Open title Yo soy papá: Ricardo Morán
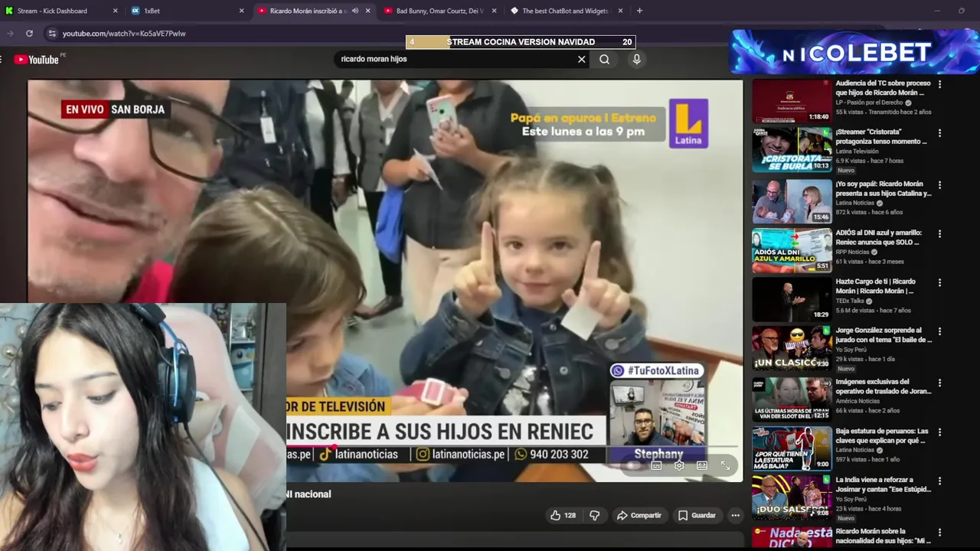The height and width of the screenshot is (551, 980). pyautogui.click(x=884, y=188)
